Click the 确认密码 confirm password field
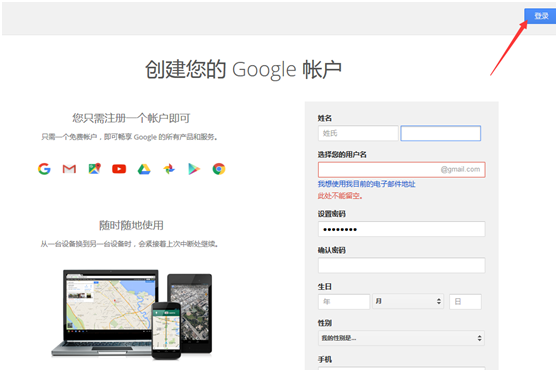558x372 pixels. (x=401, y=265)
